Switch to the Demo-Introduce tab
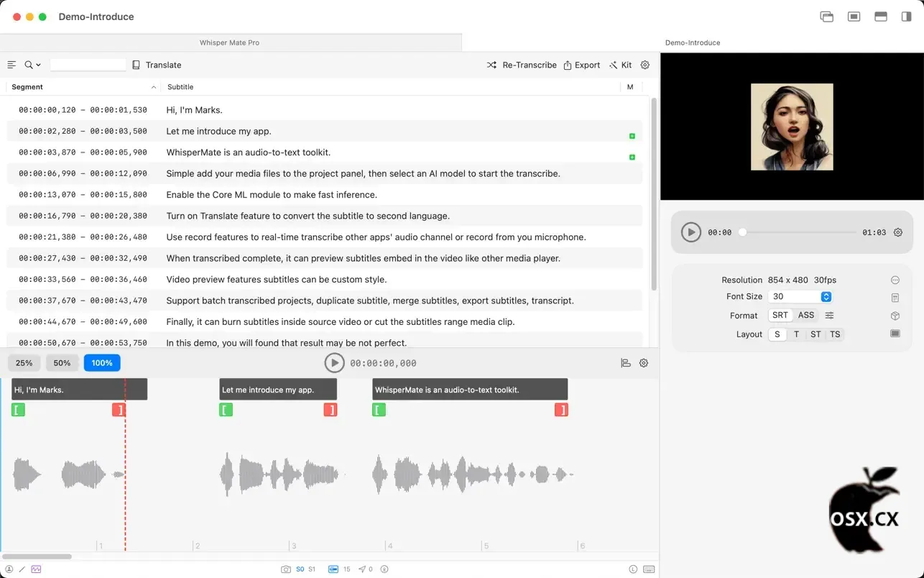 pyautogui.click(x=693, y=42)
